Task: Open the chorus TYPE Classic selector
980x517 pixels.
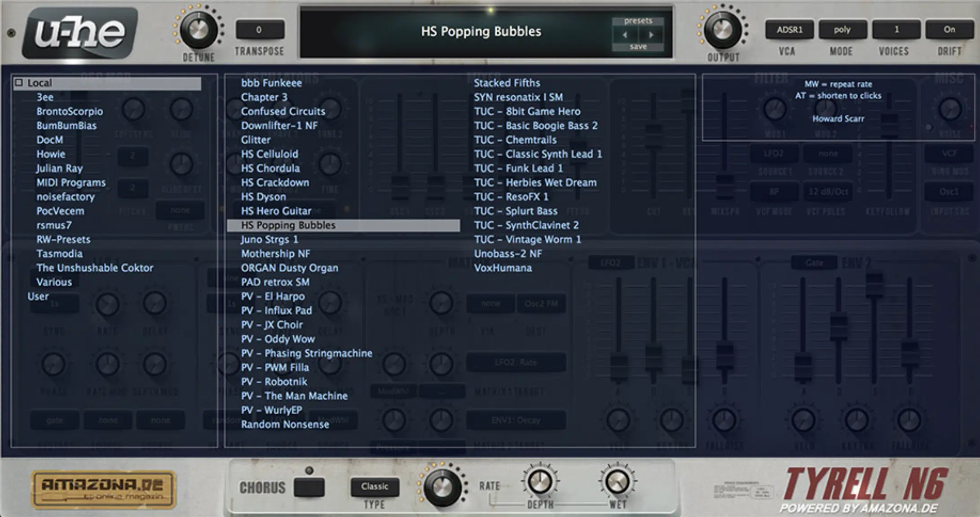Action: pos(375,486)
